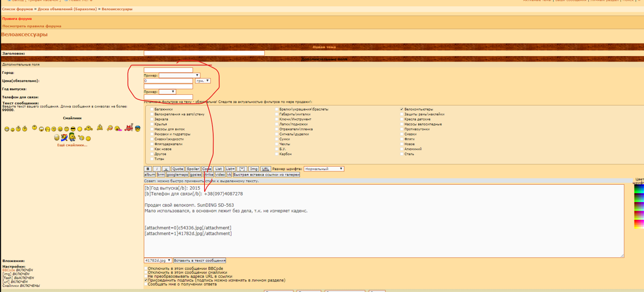Open the грн. currency dropdown
644x292 pixels.
[203, 81]
